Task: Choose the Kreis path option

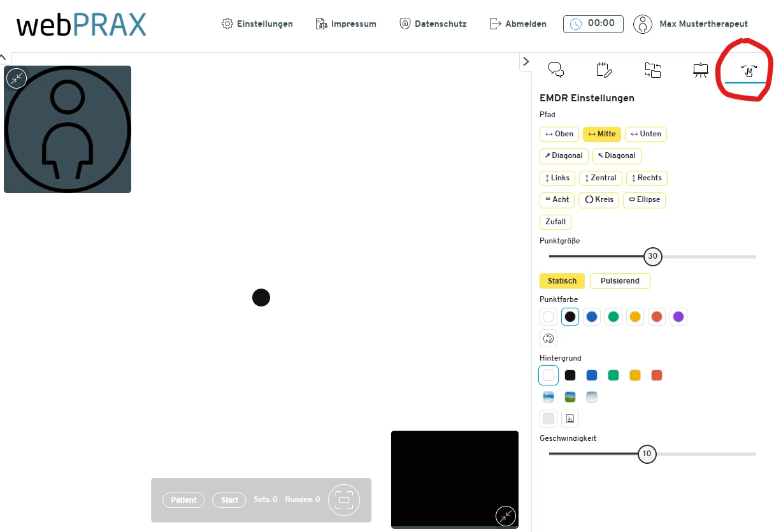Action: pyautogui.click(x=599, y=199)
